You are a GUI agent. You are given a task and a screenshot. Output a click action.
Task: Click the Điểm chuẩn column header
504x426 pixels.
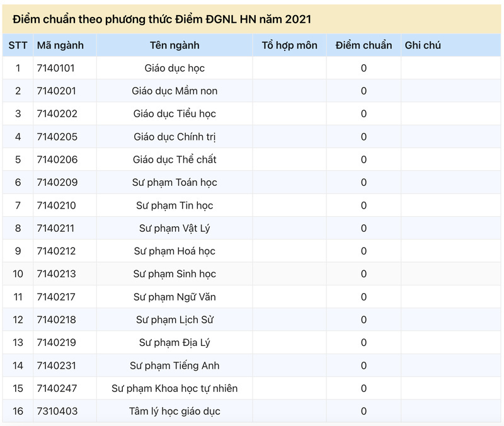click(364, 45)
